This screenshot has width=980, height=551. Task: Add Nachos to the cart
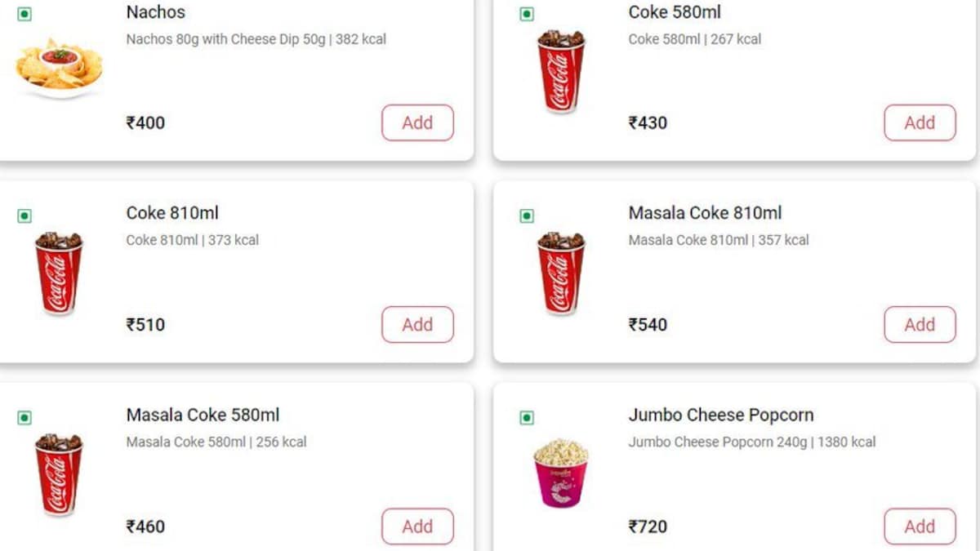(417, 122)
